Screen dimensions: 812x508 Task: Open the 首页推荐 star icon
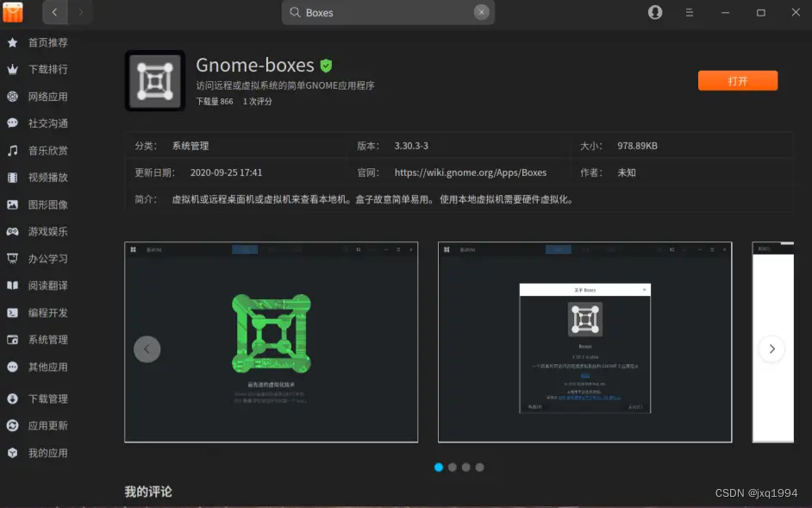(12, 42)
